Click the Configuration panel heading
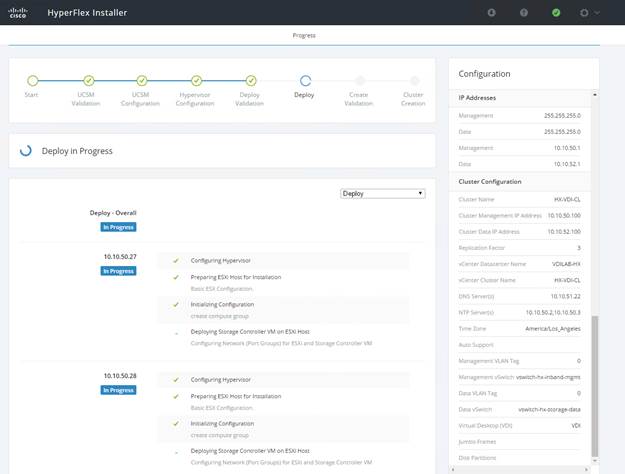The height and width of the screenshot is (474, 625). [x=484, y=74]
